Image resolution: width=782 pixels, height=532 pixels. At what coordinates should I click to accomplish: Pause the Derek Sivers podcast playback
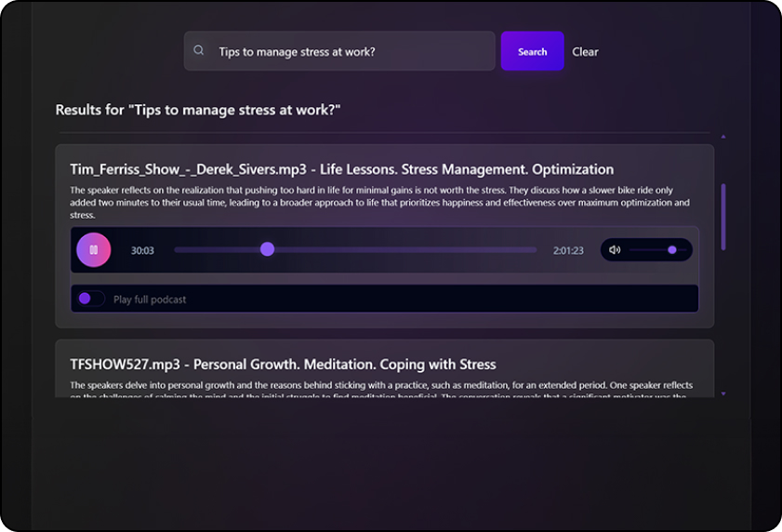point(94,250)
